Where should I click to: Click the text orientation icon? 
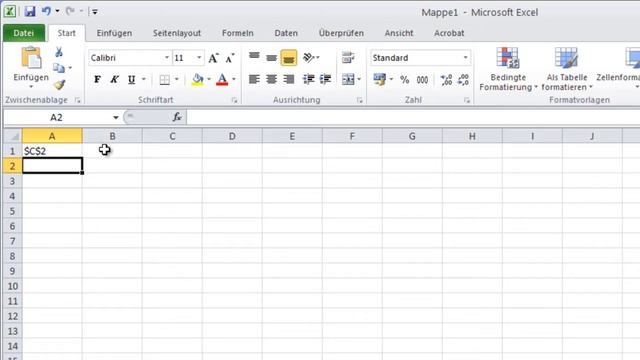pyautogui.click(x=309, y=58)
